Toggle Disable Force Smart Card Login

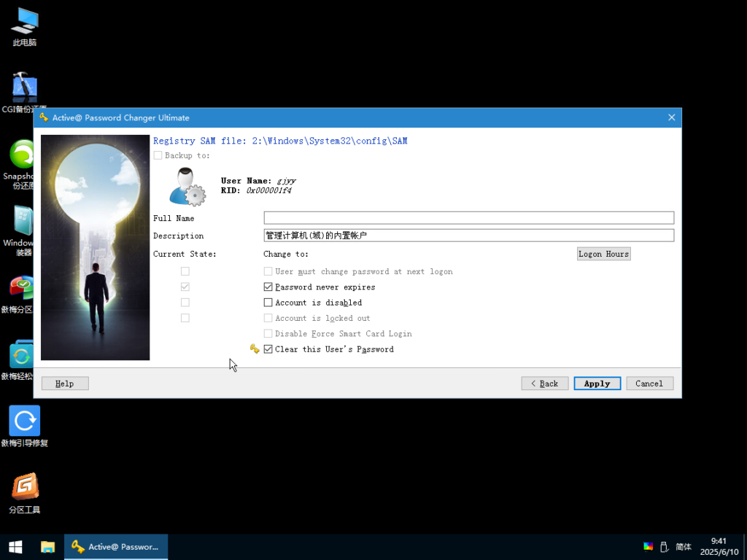(x=268, y=333)
